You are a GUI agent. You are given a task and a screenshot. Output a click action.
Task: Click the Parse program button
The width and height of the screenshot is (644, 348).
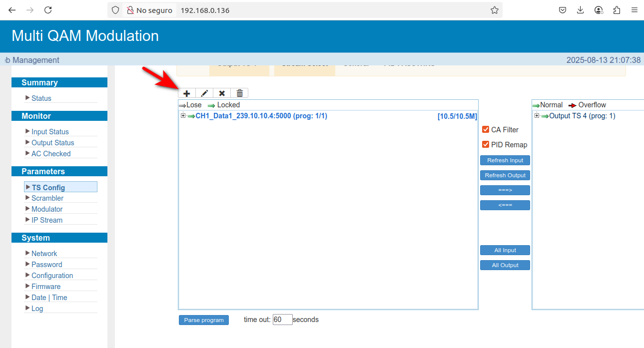(x=204, y=320)
